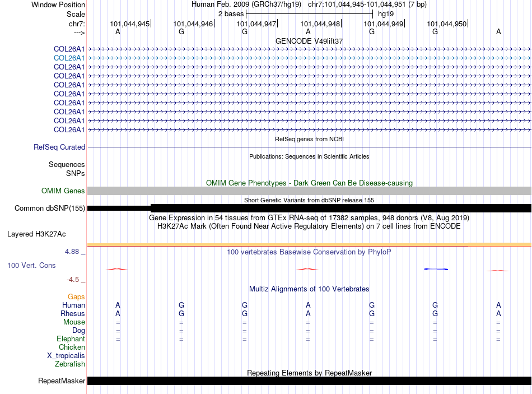Click the gray OMIM Genes bar
532x394 pixels.
tap(309, 191)
